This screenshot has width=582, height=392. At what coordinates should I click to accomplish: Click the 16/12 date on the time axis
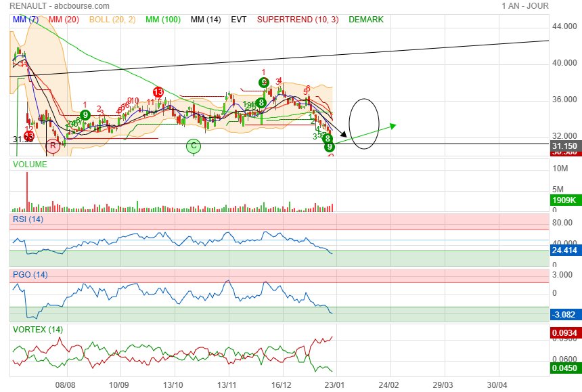click(x=282, y=384)
